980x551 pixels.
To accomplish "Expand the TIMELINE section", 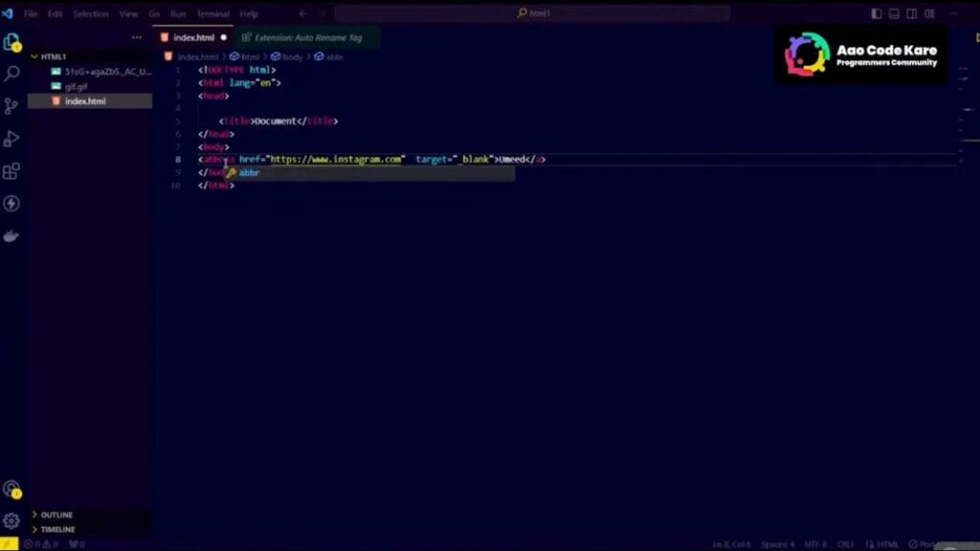I will pyautogui.click(x=56, y=529).
